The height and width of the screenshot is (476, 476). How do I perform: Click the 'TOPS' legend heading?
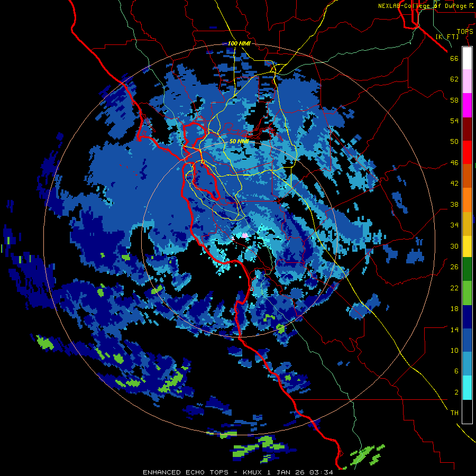pyautogui.click(x=465, y=32)
